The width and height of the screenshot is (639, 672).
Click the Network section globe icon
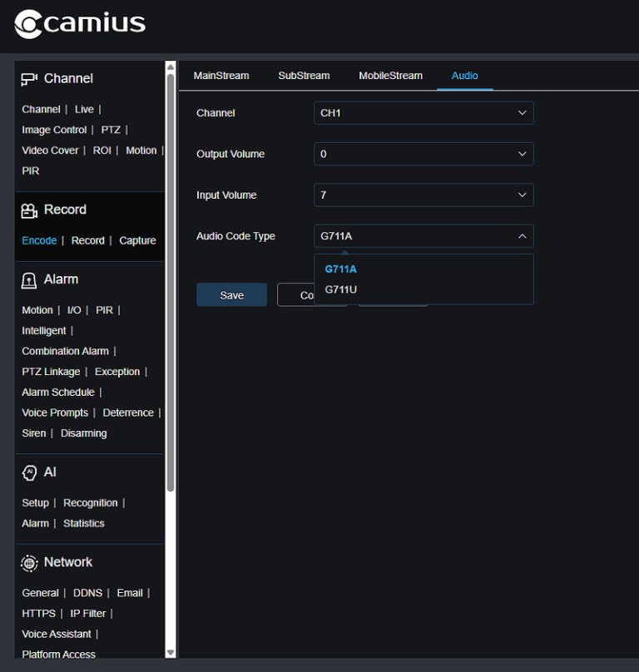pos(29,563)
